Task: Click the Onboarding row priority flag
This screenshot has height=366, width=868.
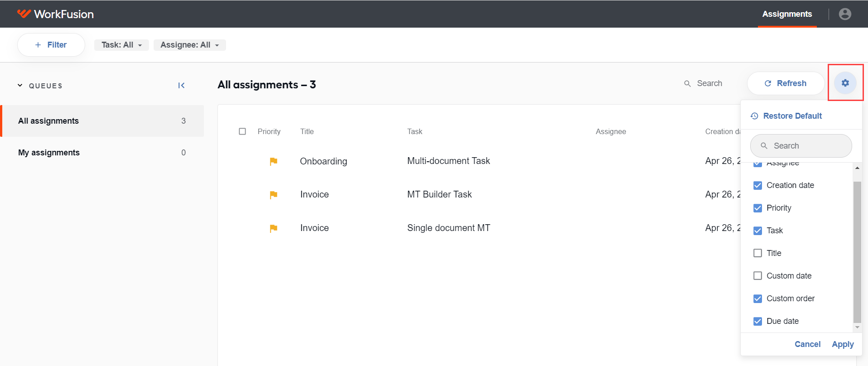Action: (273, 161)
